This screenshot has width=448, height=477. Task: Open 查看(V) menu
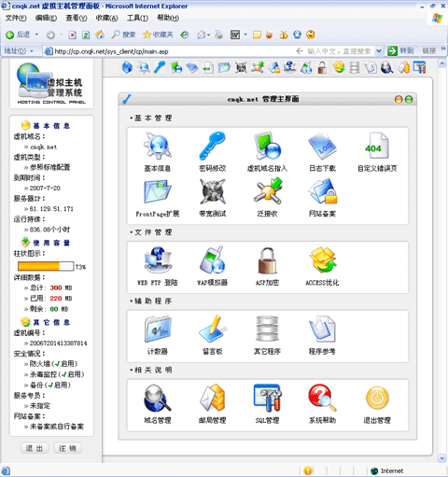click(77, 18)
